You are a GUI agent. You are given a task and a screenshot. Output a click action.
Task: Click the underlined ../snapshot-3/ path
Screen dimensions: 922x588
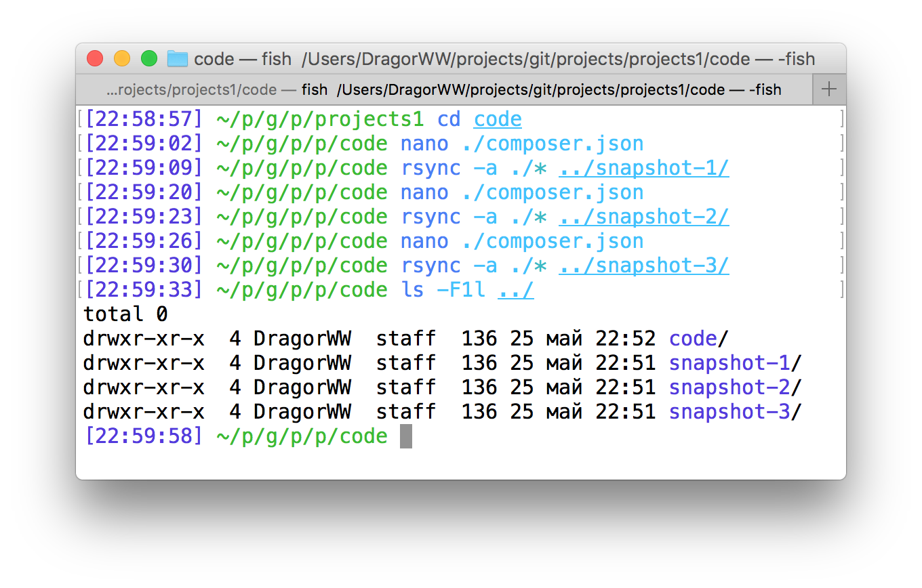[644, 266]
